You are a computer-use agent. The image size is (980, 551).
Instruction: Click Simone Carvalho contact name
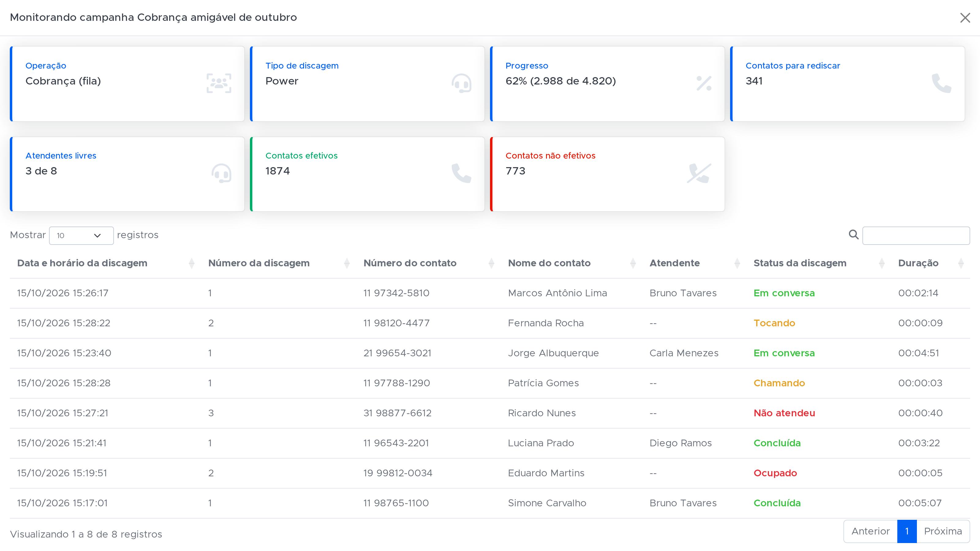[x=547, y=504]
